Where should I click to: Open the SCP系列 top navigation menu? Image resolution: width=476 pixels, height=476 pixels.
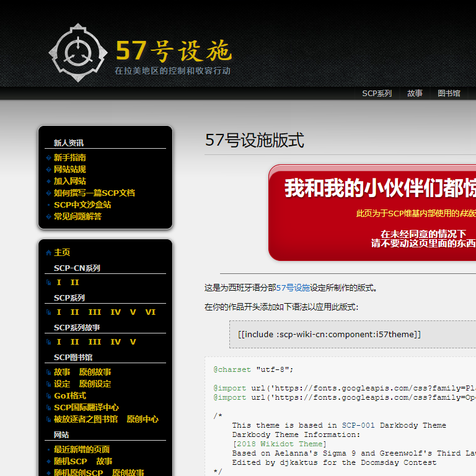pos(377,94)
